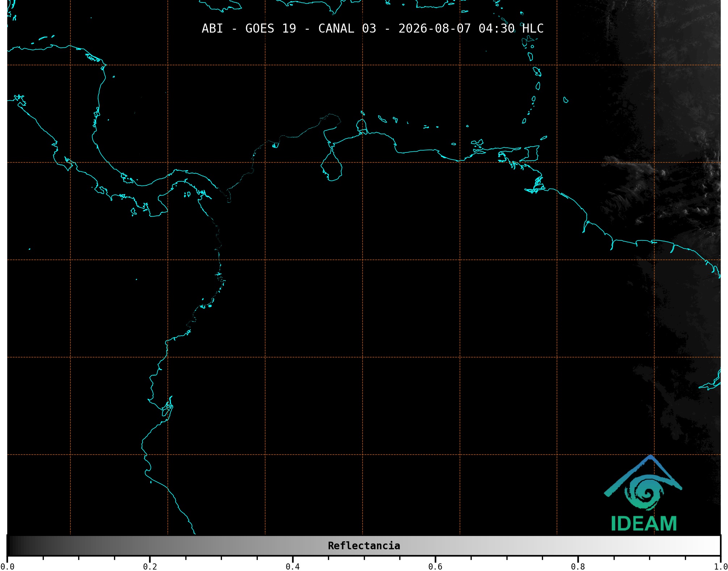
Task: Click the Reflectancia colorbar label
Action: [x=364, y=546]
